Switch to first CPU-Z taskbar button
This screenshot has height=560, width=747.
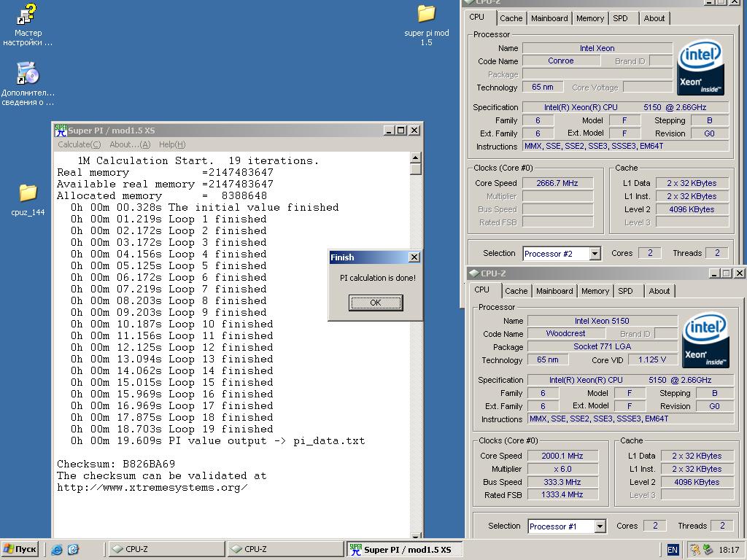pos(166,549)
